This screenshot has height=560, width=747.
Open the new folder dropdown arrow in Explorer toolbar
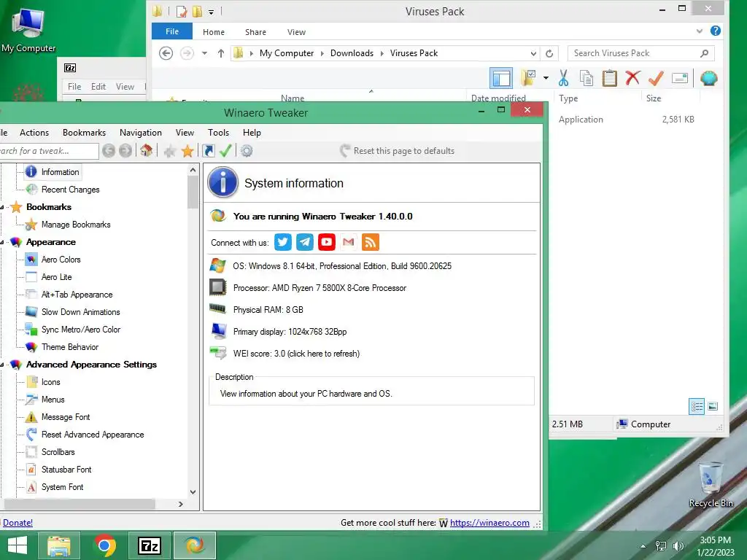tap(546, 78)
